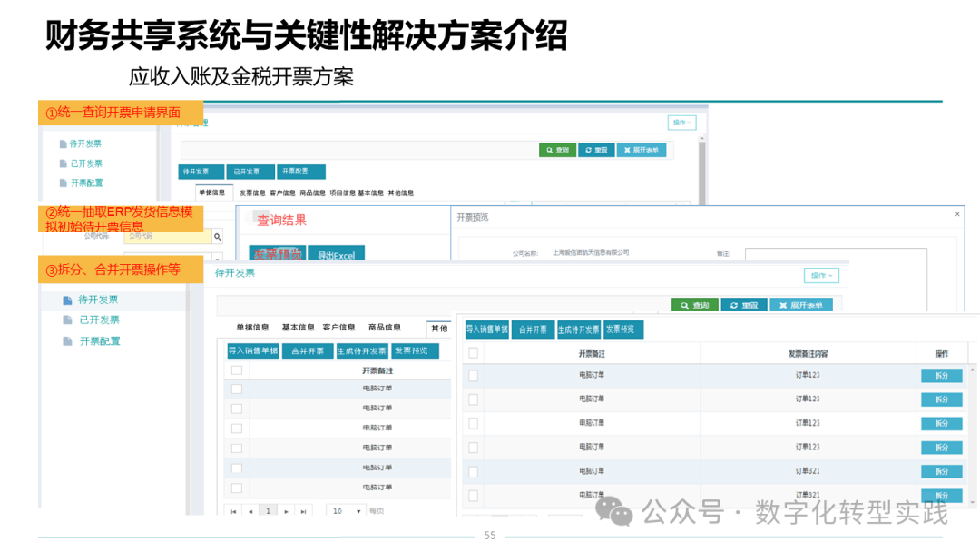Check first row checkbox in left 开票备注 table
Viewport: 980px width, 552px height.
(236, 389)
